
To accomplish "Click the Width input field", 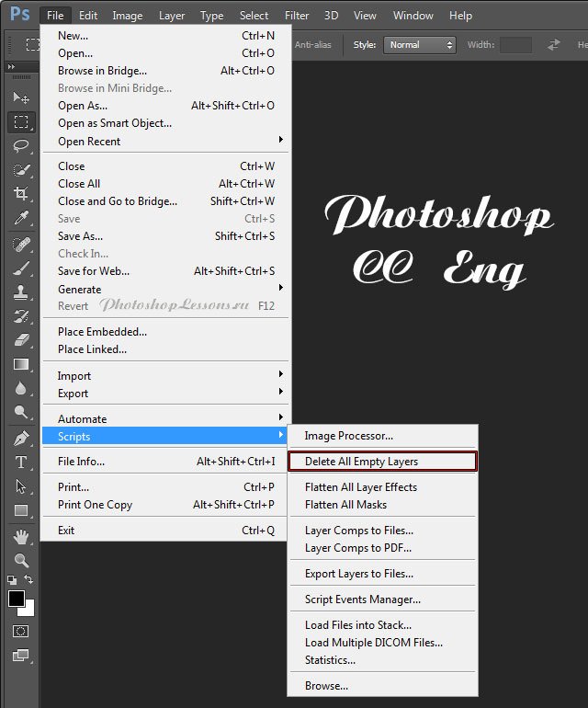I will click(515, 44).
